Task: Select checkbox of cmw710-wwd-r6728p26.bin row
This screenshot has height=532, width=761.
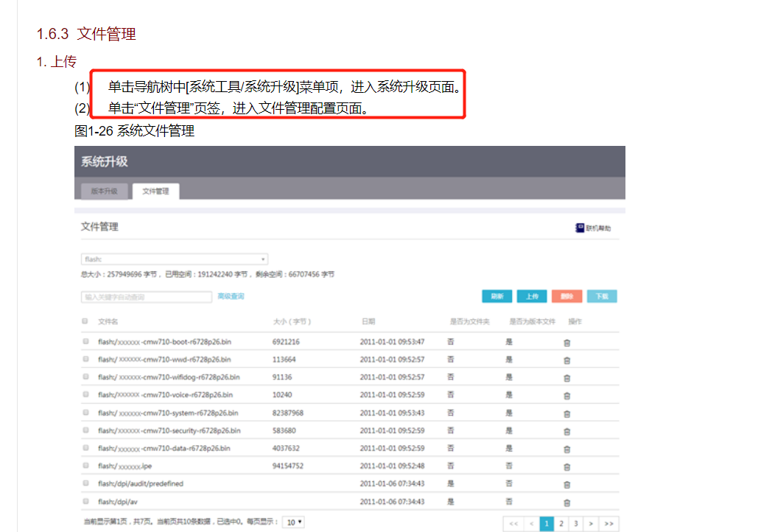Action: click(x=86, y=359)
